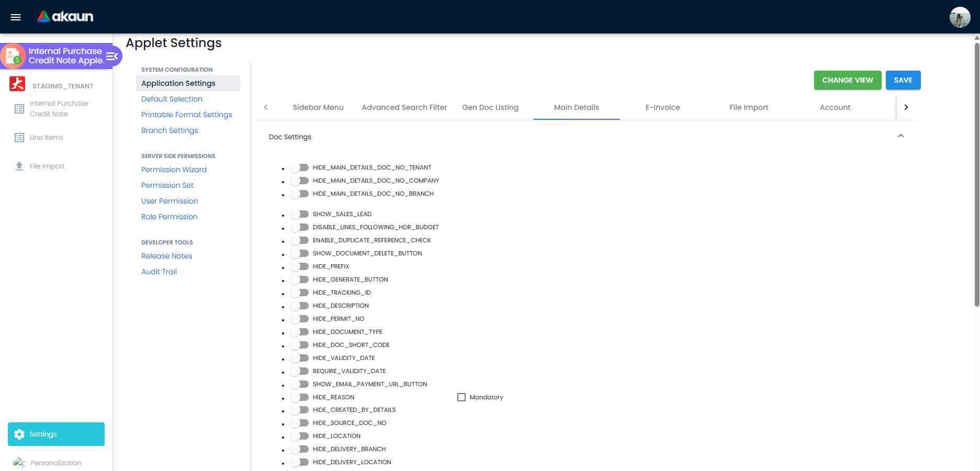Open User Permission link
The image size is (980, 471).
[170, 201]
